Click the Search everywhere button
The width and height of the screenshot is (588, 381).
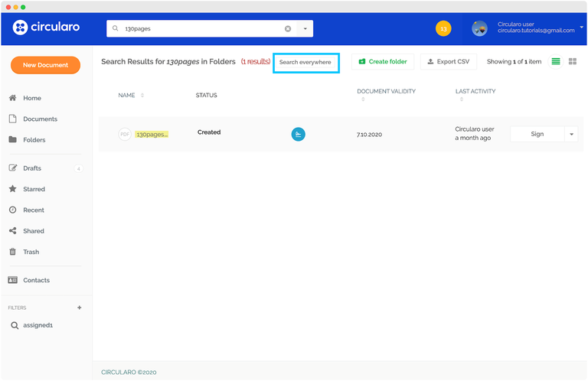305,62
